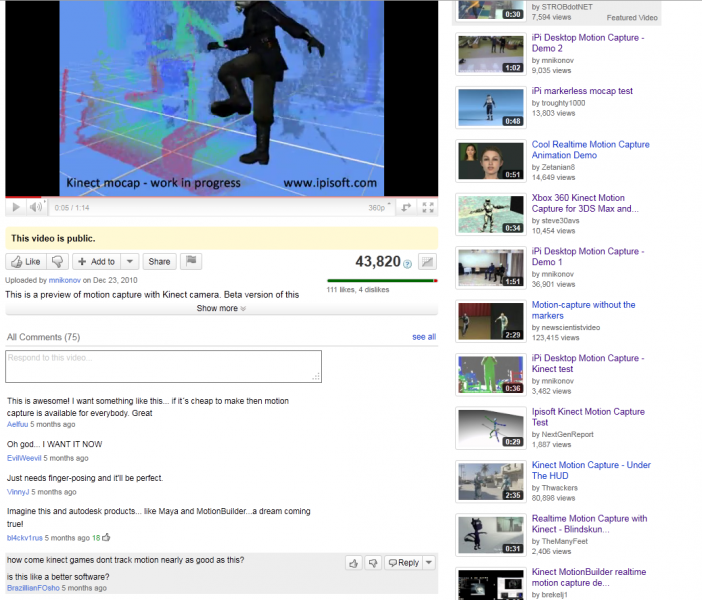Select 'All Comments (75)' heading
The height and width of the screenshot is (600, 702).
43,337
